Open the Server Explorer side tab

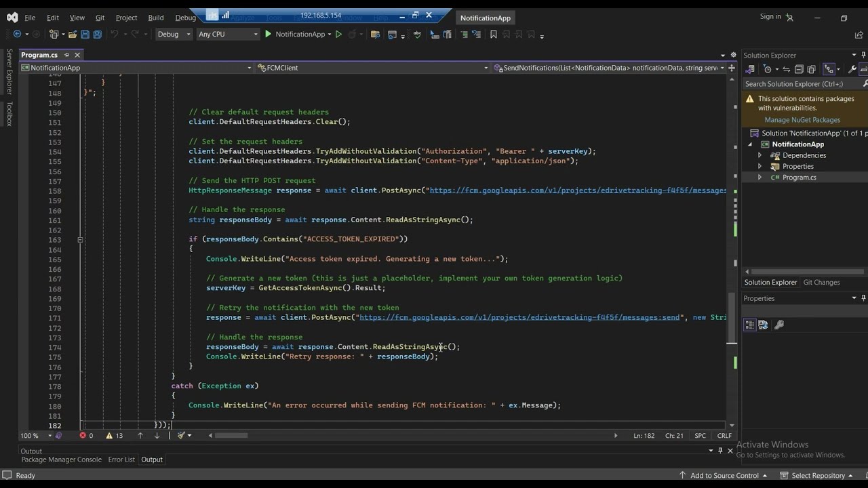(x=9, y=72)
